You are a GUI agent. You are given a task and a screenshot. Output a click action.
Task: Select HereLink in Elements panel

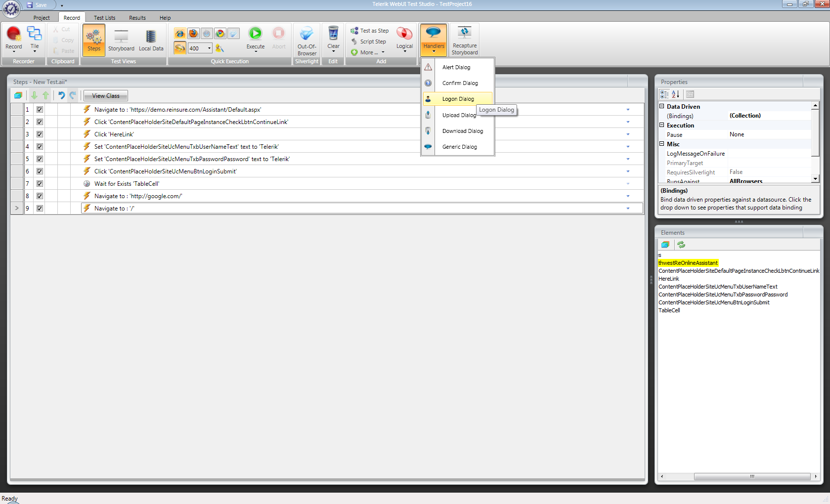pos(669,279)
